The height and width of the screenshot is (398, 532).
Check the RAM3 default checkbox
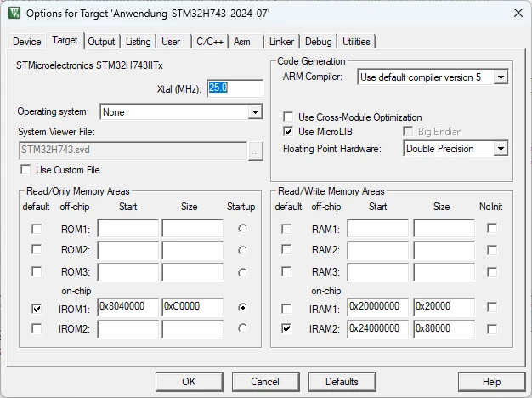pyautogui.click(x=286, y=271)
